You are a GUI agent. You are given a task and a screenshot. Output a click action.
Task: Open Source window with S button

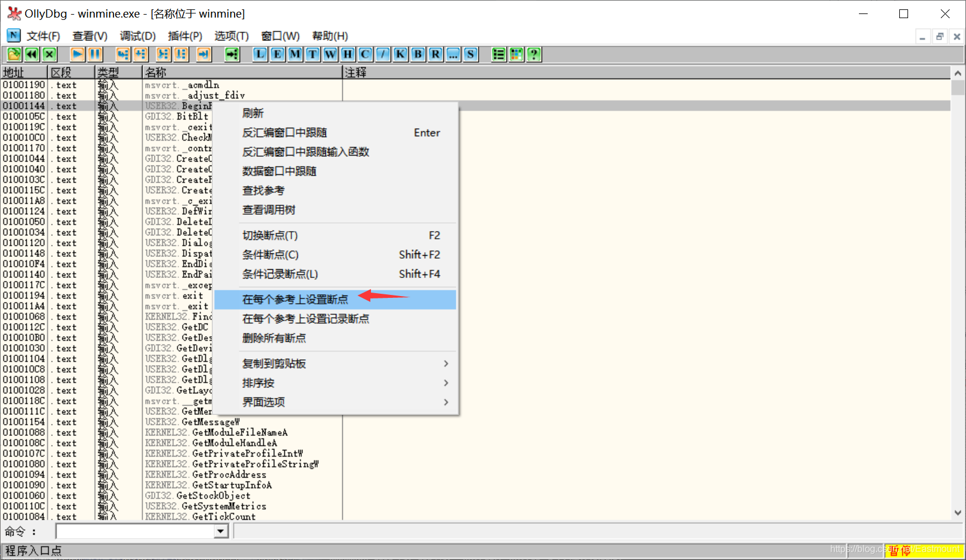click(470, 54)
